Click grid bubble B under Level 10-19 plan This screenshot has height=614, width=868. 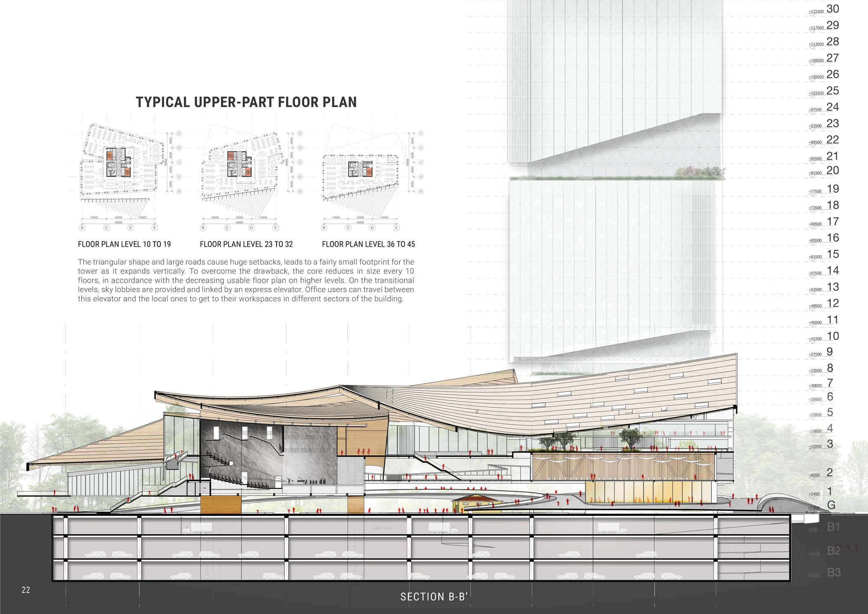(82, 228)
